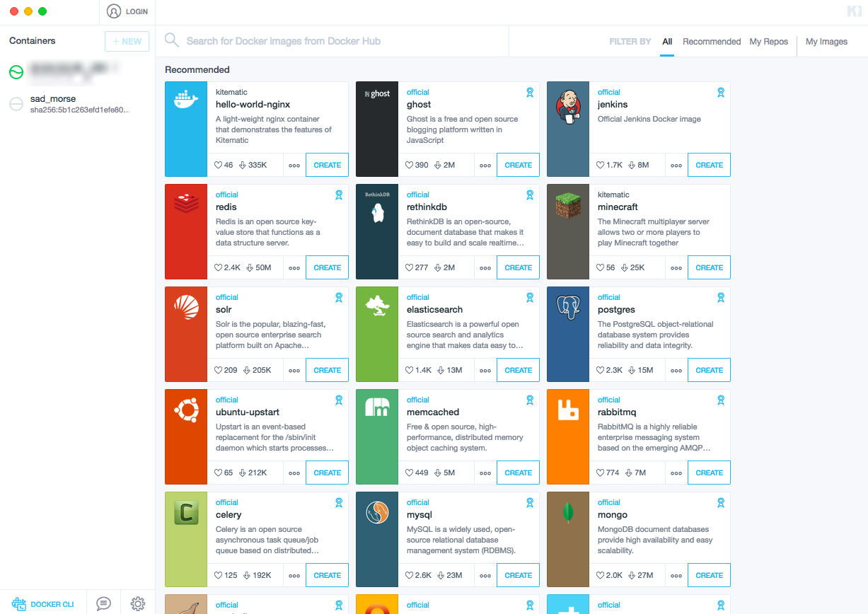This screenshot has height=614, width=868.
Task: Click the mongo leaf logo
Action: [x=568, y=513]
